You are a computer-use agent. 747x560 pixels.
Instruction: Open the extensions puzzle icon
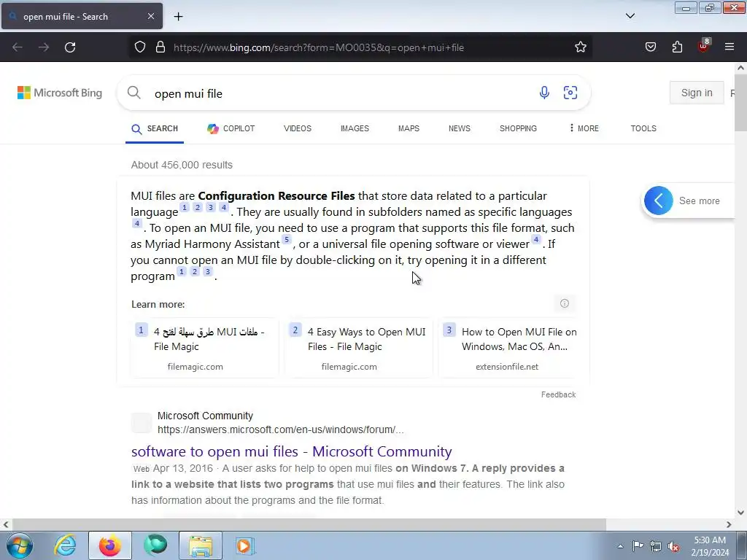point(677,47)
